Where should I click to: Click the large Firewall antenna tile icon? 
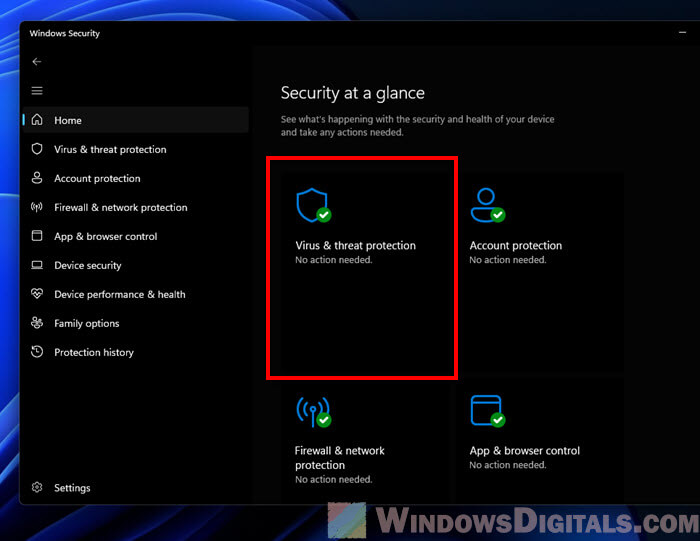(313, 412)
